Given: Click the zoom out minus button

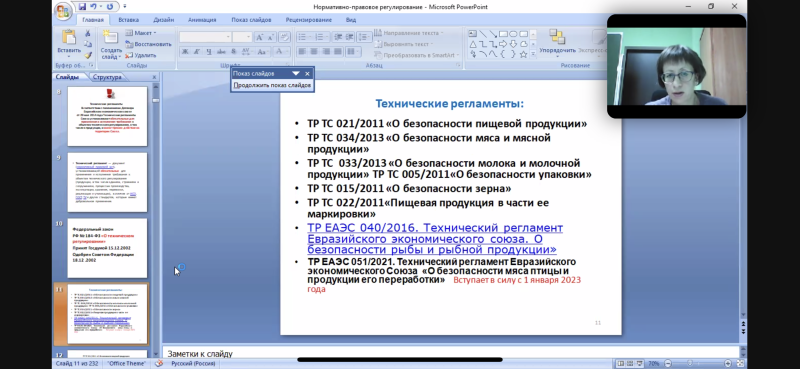Looking at the screenshot, I should (x=667, y=363).
